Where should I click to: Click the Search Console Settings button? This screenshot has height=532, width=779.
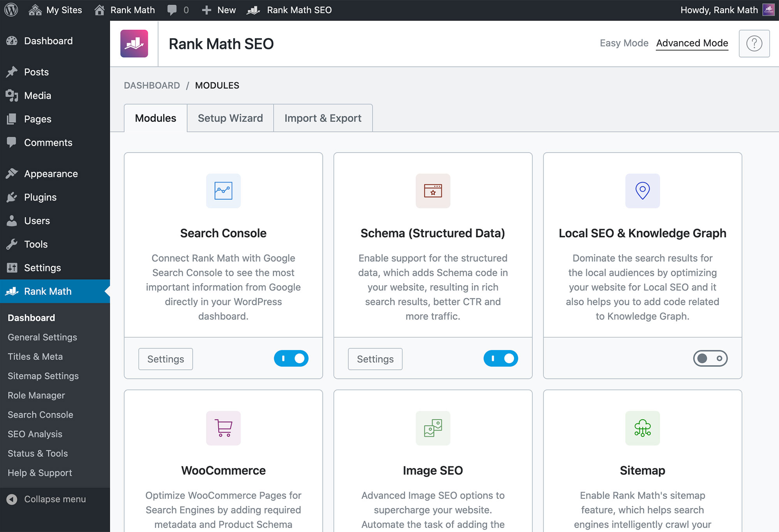(x=166, y=359)
